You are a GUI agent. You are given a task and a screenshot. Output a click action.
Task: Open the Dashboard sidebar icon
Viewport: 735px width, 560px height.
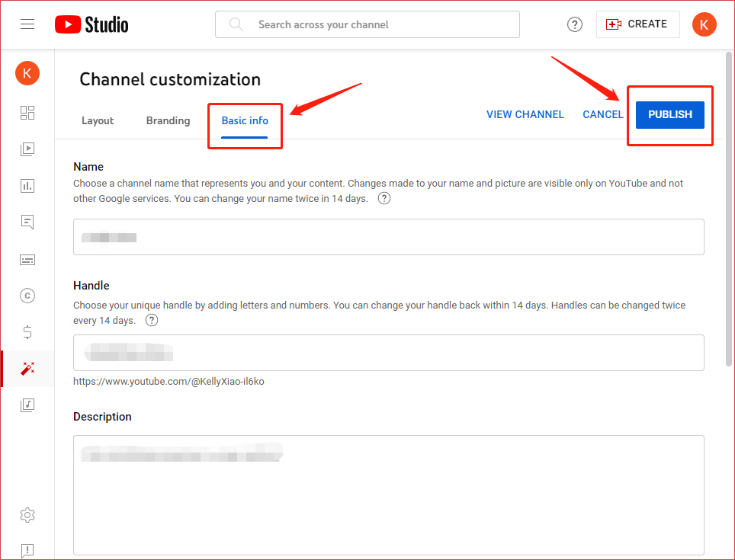tap(27, 113)
